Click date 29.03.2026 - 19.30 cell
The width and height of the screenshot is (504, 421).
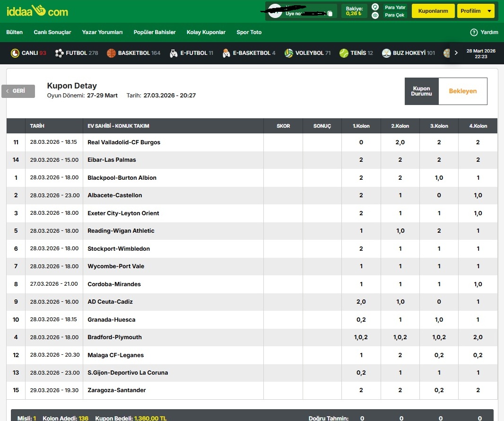(54, 390)
